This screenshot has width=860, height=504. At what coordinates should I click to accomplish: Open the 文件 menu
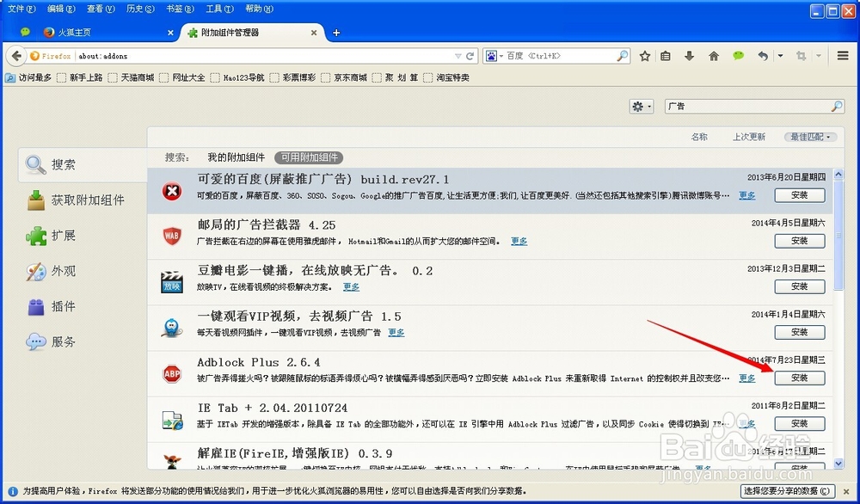[x=22, y=9]
